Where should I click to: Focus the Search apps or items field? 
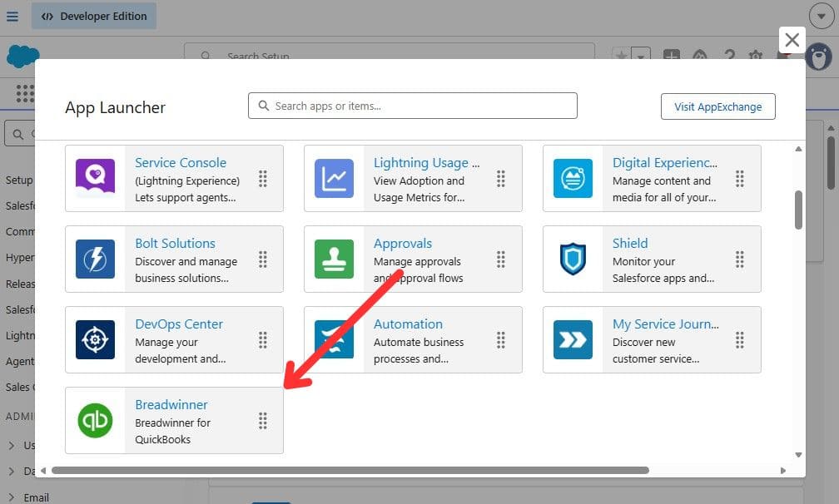413,106
